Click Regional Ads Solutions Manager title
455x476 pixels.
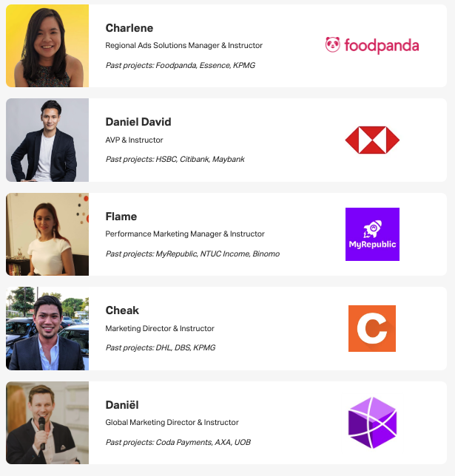coord(183,46)
